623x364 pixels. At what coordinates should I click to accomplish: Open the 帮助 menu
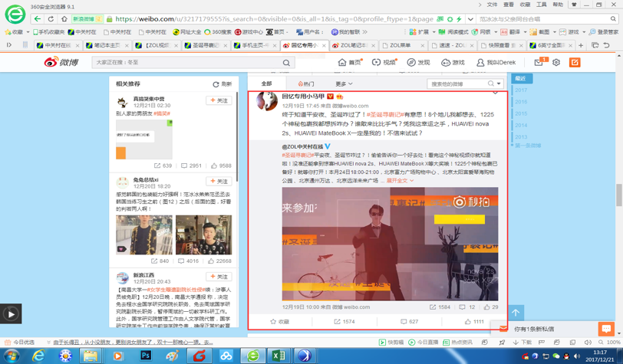pos(558,5)
